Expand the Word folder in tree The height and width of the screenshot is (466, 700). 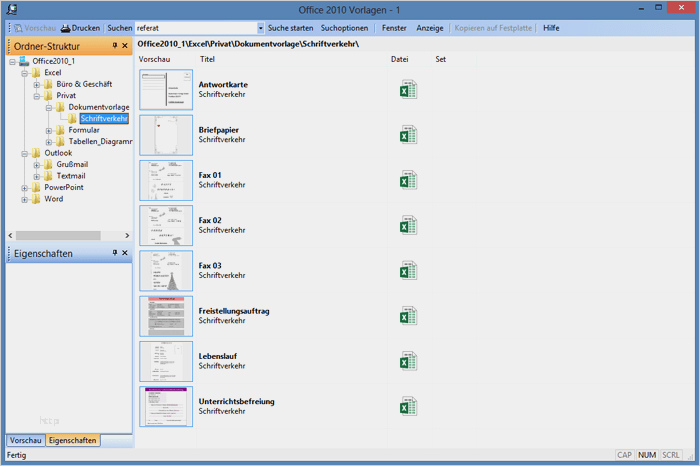tap(24, 199)
